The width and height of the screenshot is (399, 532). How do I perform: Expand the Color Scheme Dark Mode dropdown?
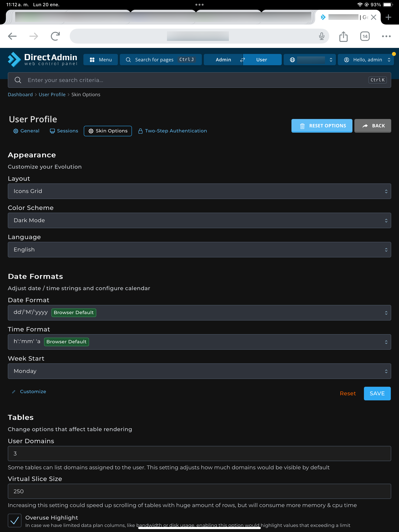(x=199, y=220)
